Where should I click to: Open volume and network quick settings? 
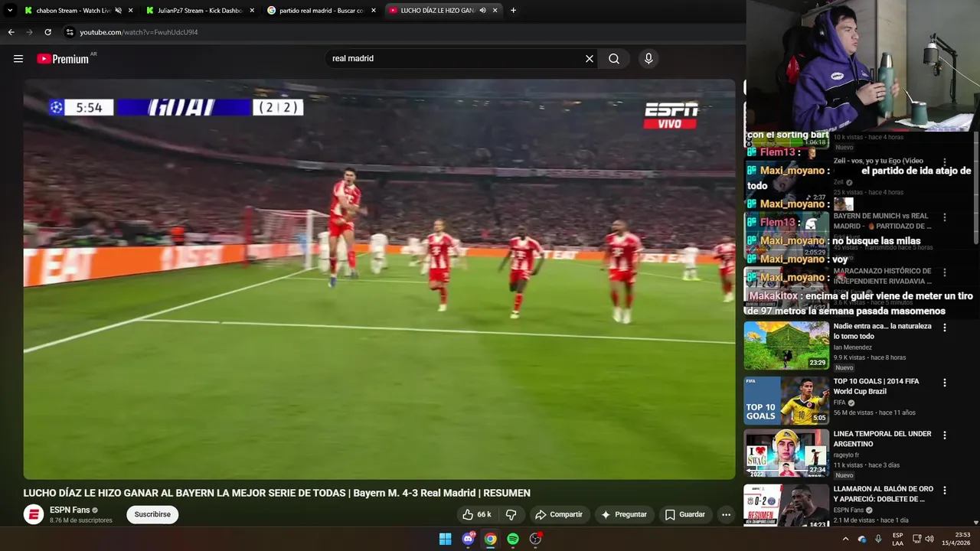[x=923, y=539]
